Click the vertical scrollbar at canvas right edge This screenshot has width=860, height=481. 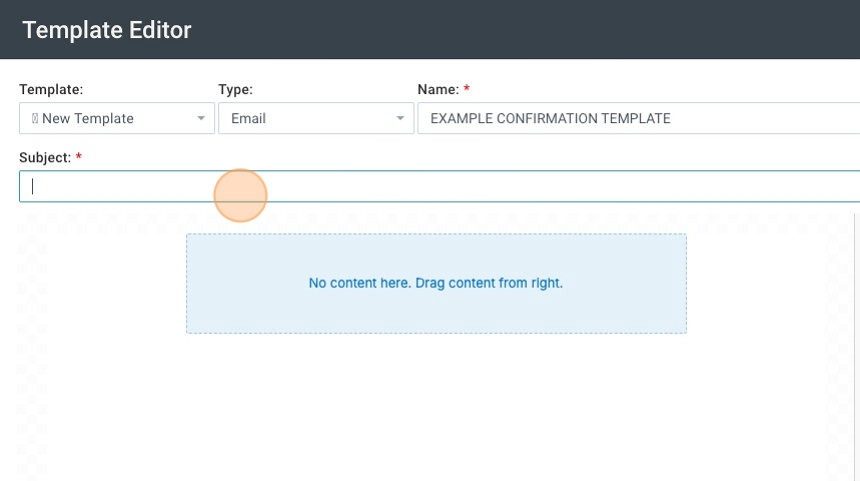[856, 340]
